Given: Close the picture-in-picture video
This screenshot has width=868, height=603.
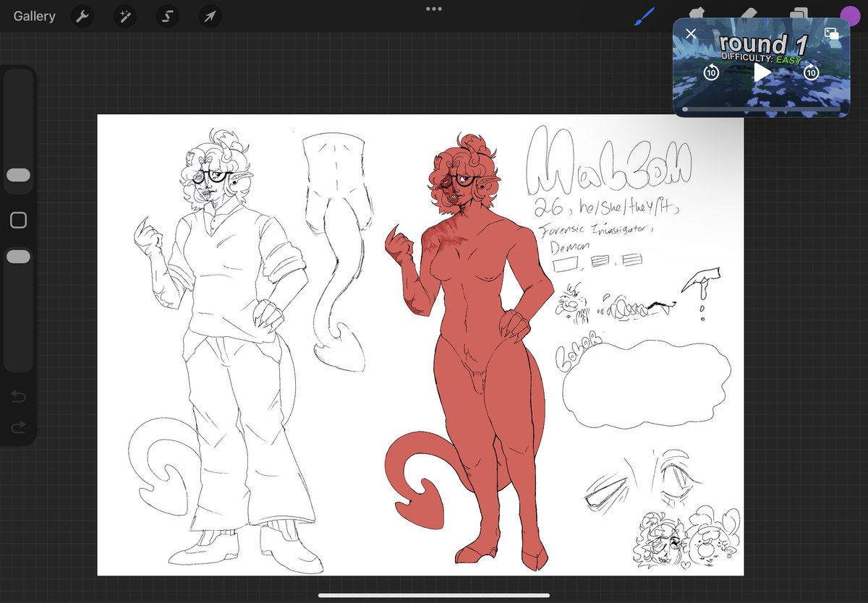Looking at the screenshot, I should coord(691,33).
